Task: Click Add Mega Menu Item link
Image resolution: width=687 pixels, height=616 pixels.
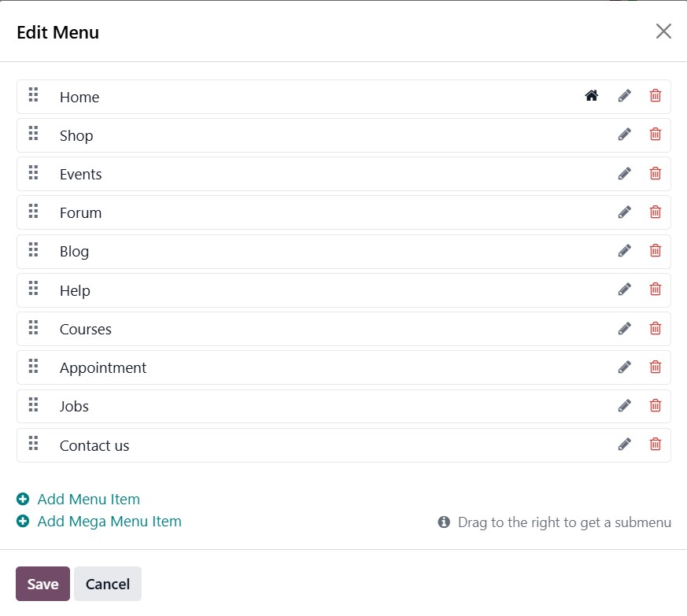Action: click(109, 522)
